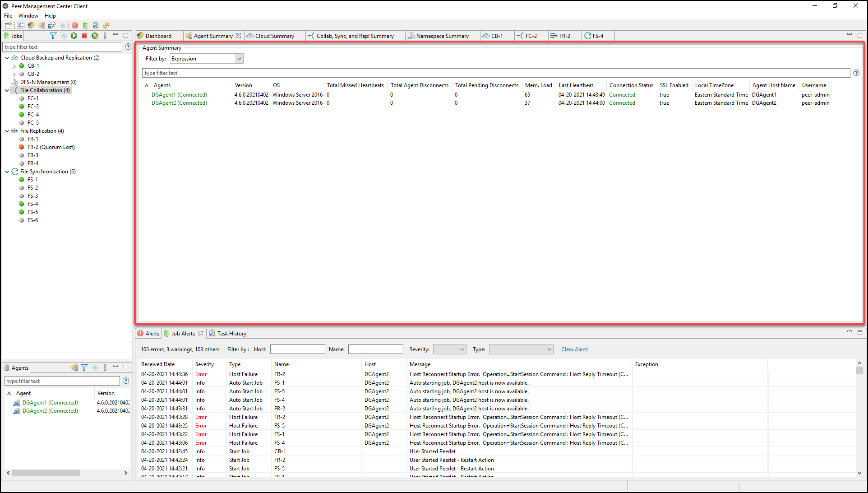Click the Clear Alerts link
Screen dimensions: 868x493
(x=574, y=349)
